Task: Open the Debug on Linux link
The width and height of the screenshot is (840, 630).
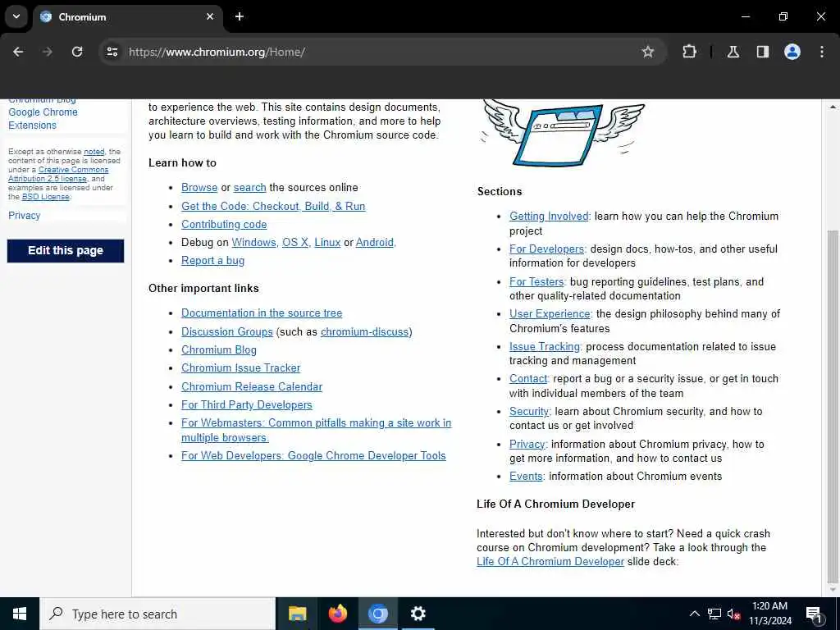Action: click(327, 242)
